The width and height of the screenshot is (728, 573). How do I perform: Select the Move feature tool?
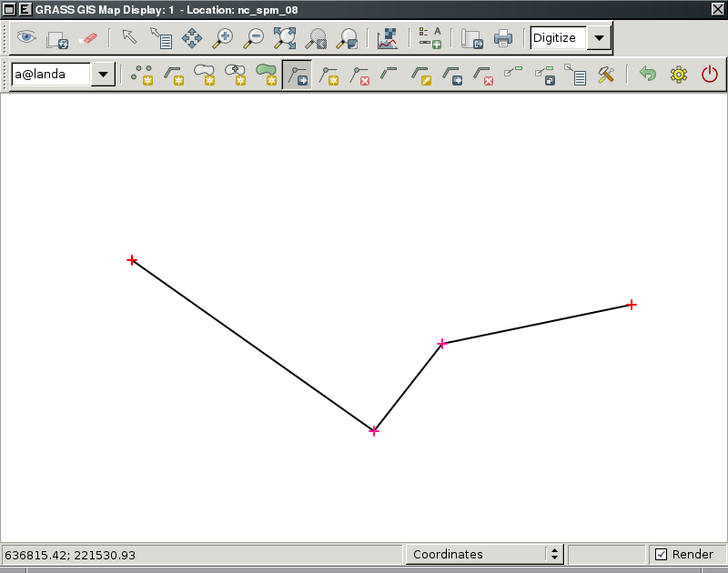[x=452, y=75]
